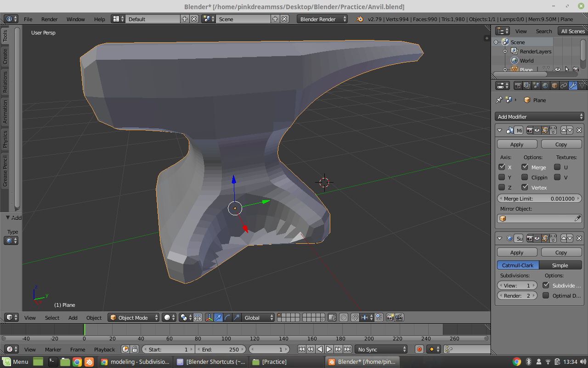Toggle the pin icon in properties header
The image size is (588, 368).
pos(499,100)
